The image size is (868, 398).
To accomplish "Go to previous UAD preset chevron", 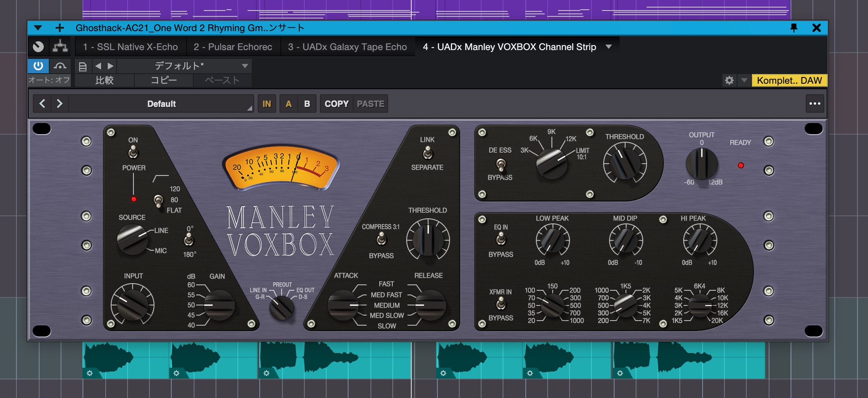I will coord(42,103).
